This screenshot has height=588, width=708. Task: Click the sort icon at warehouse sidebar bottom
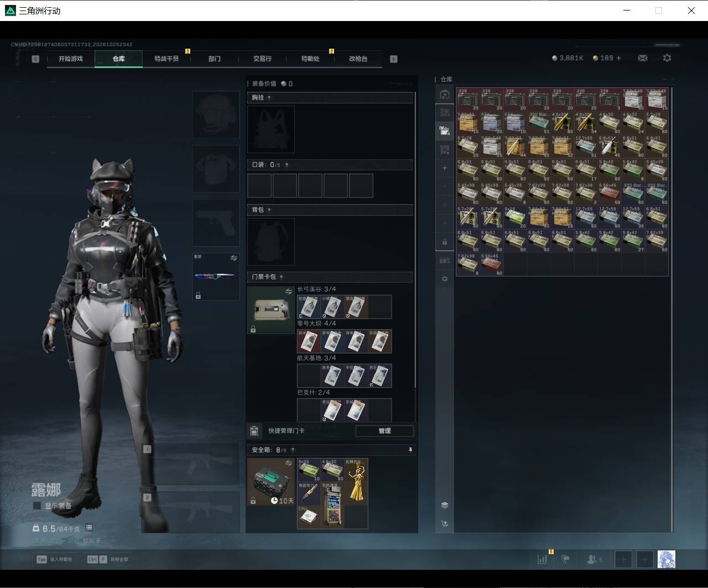click(x=445, y=523)
